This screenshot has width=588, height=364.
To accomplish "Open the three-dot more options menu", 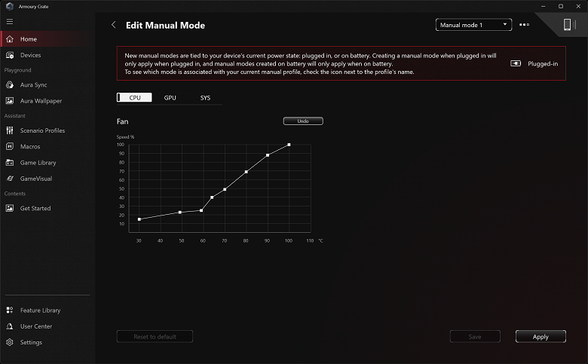I will 524,25.
